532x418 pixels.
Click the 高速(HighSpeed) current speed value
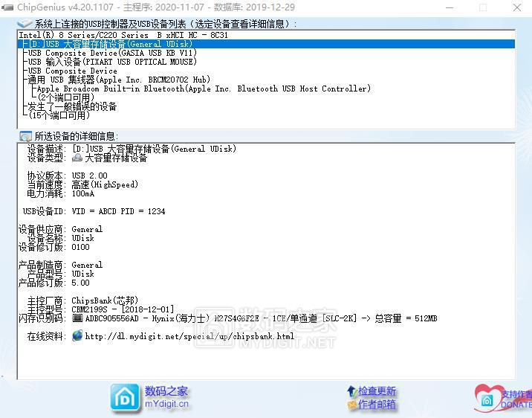coord(105,184)
